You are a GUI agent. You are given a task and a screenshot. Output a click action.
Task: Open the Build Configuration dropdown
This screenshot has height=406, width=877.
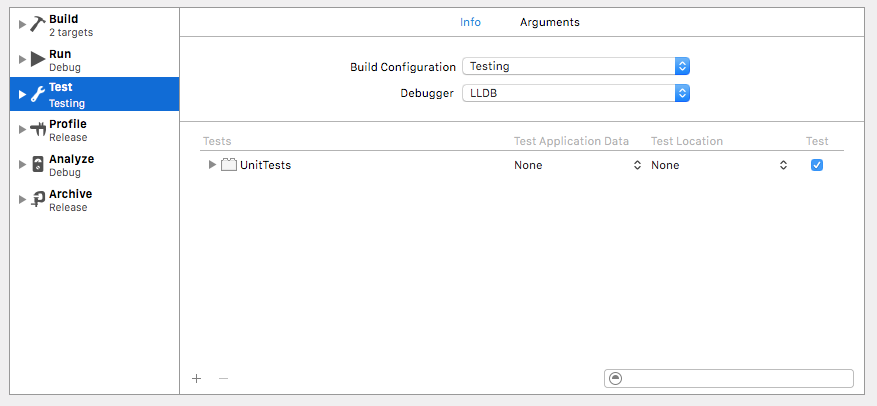pyautogui.click(x=576, y=66)
